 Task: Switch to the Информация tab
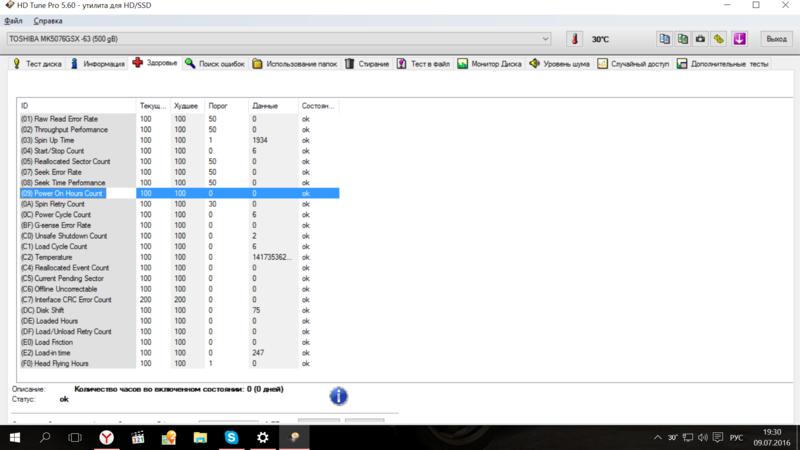point(97,64)
